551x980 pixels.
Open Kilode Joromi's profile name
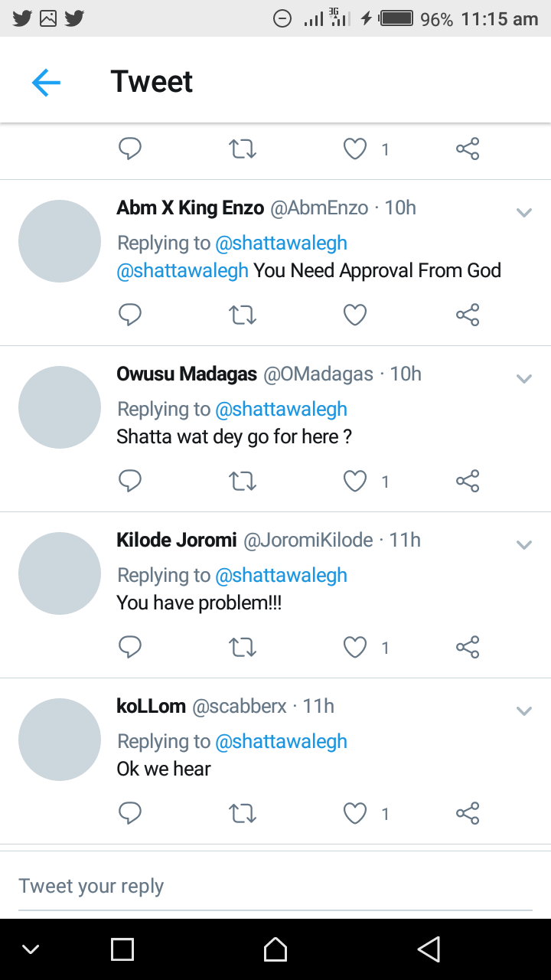point(177,540)
